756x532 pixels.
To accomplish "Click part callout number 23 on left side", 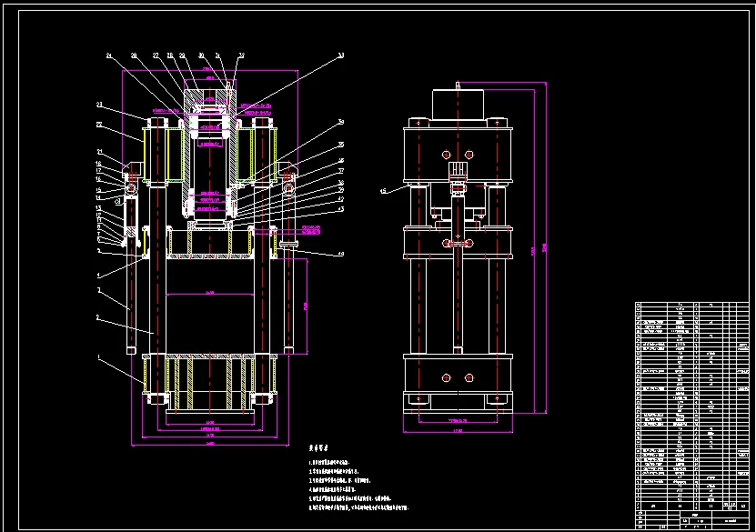I will [99, 105].
